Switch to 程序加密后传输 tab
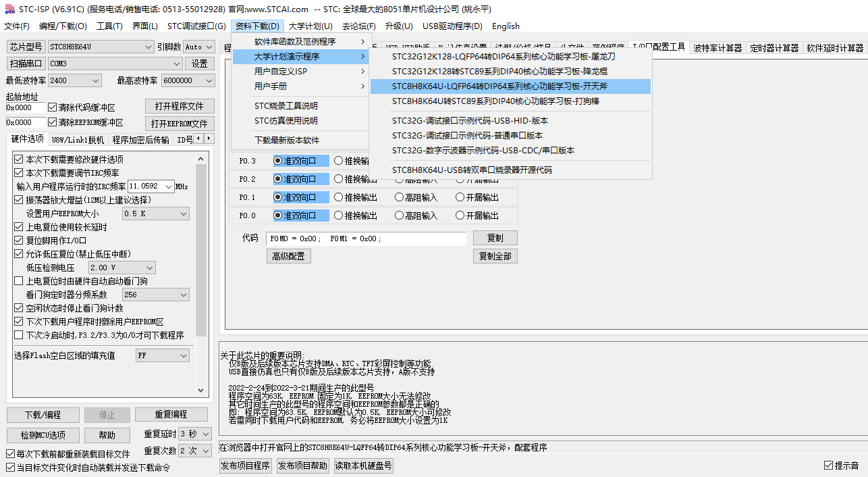This screenshot has width=868, height=477. (140, 140)
